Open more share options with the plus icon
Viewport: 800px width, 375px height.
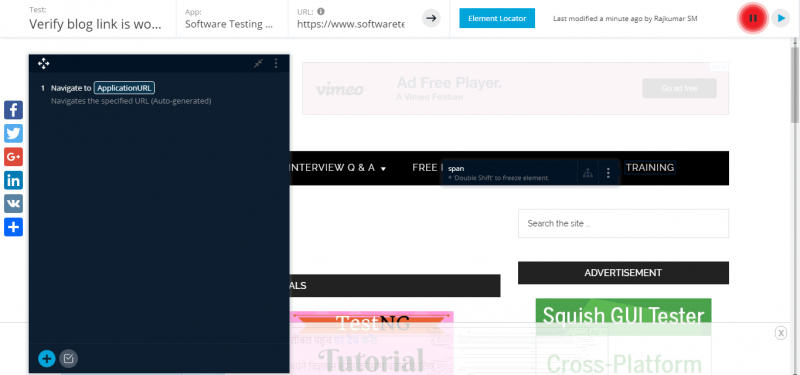(x=13, y=227)
